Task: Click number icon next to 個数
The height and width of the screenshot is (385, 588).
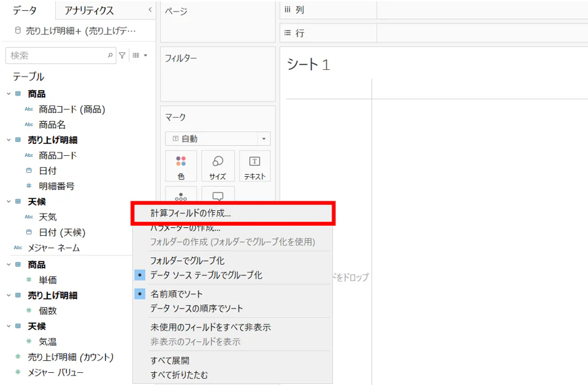Action: coord(29,310)
